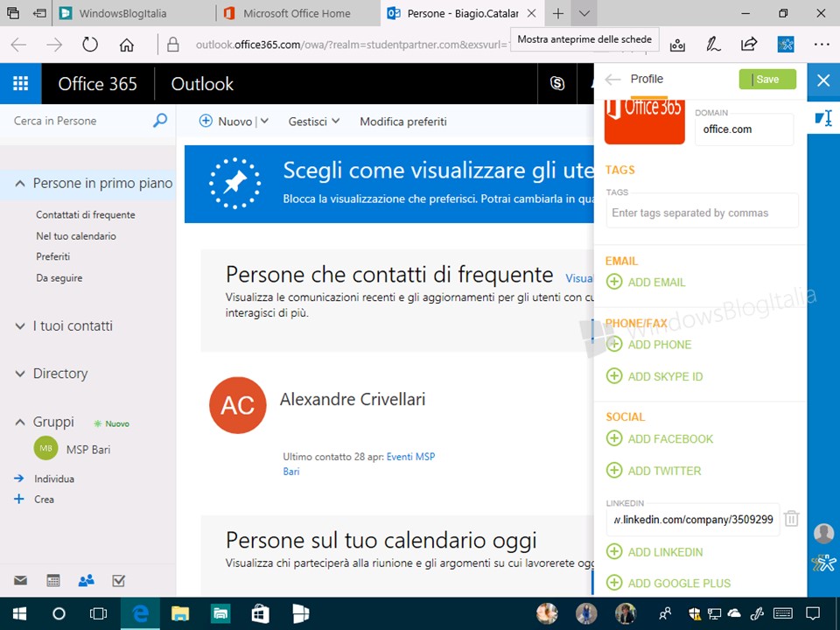This screenshot has height=630, width=840.
Task: Open Calendar from the bottom navigation icons
Action: (x=53, y=580)
